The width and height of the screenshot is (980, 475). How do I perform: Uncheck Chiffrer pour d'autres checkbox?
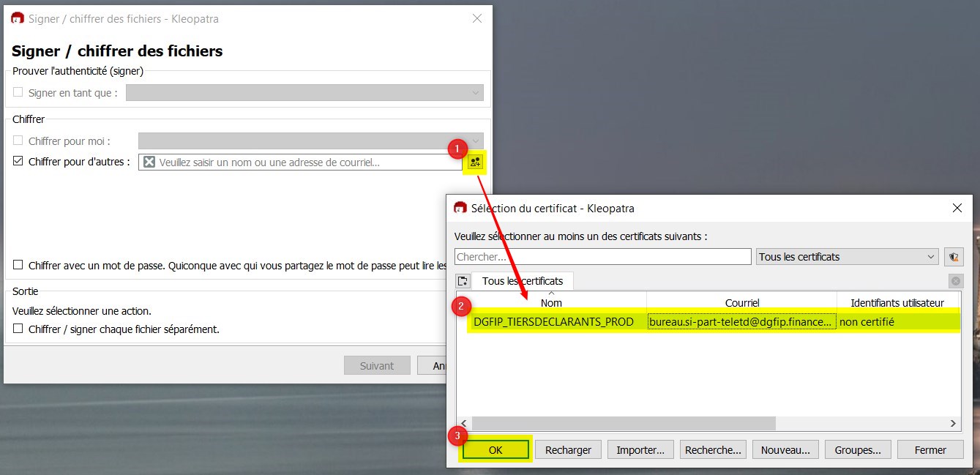pyautogui.click(x=18, y=162)
